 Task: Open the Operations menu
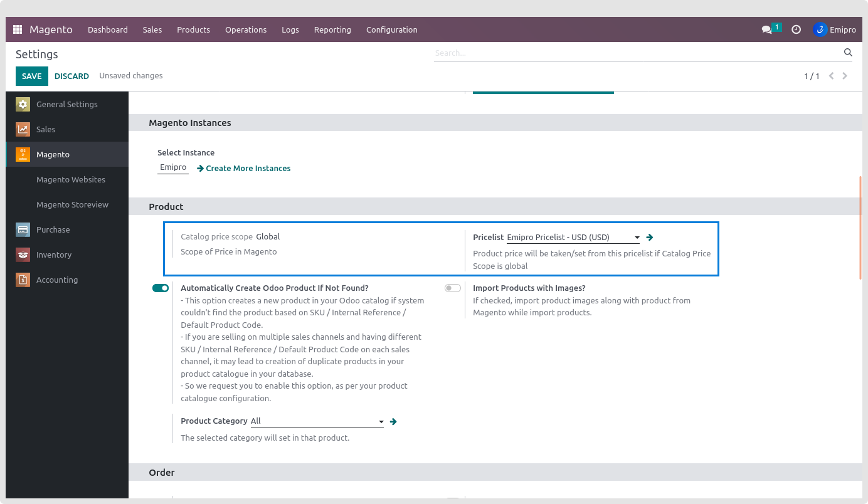[246, 29]
